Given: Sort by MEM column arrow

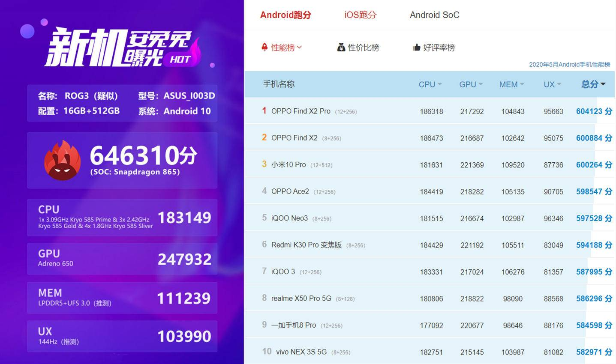Looking at the screenshot, I should point(522,84).
